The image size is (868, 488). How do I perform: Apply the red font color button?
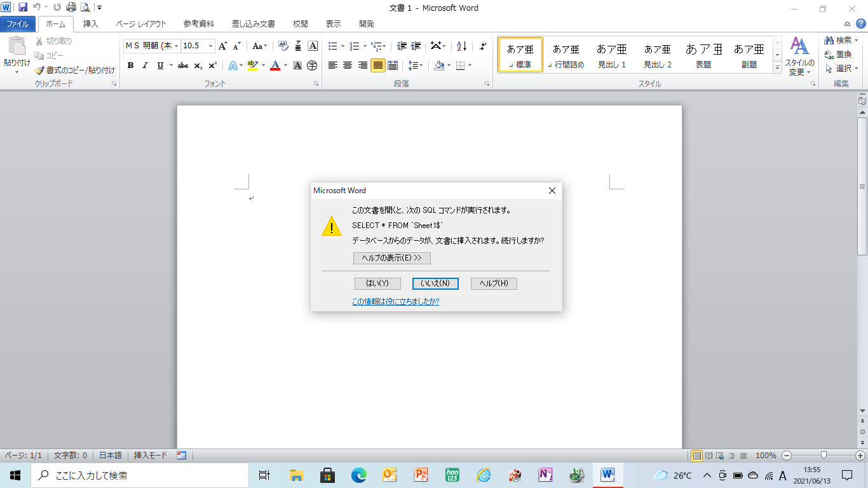click(275, 65)
